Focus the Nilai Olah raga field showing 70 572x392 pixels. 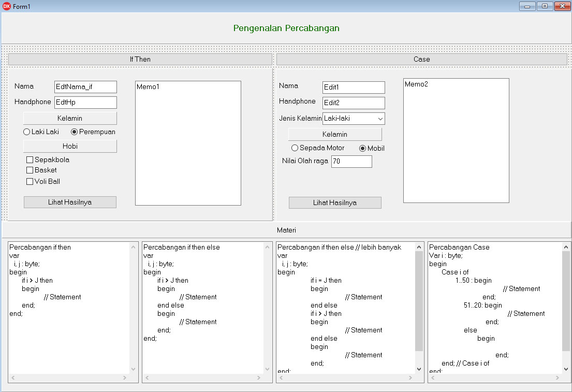[351, 162]
